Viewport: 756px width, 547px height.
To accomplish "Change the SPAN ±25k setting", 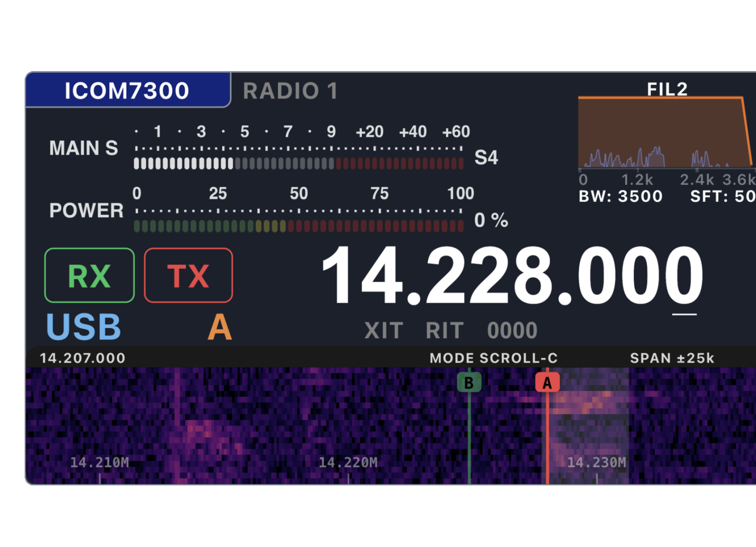I will coord(672,358).
